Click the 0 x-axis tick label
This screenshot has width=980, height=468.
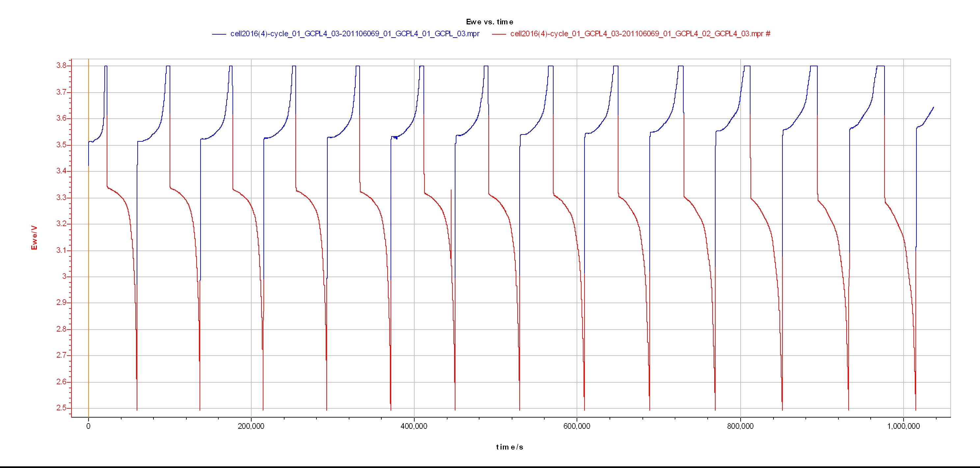[88, 426]
